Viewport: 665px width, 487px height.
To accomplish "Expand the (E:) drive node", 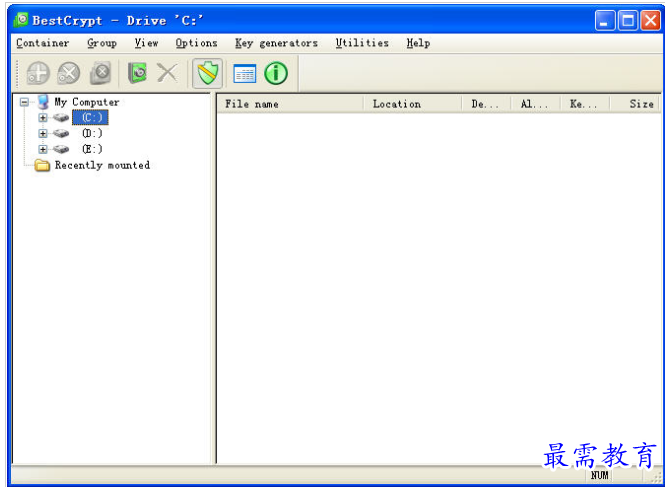I will click(x=42, y=149).
